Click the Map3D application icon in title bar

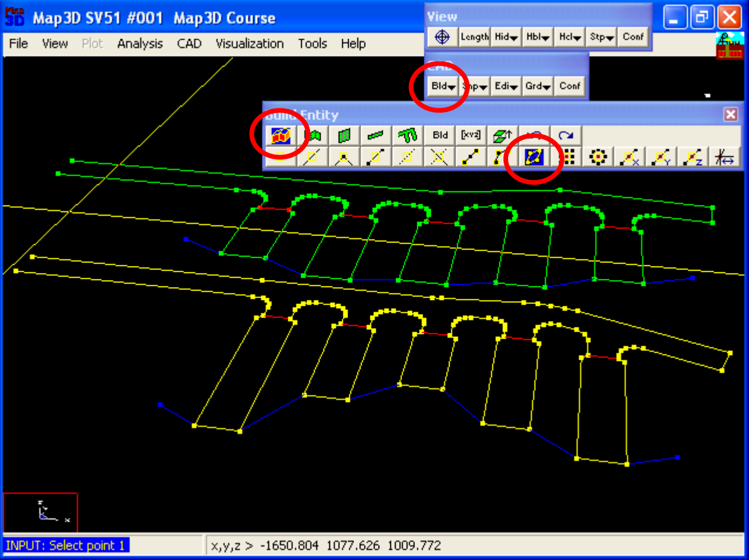(15, 17)
